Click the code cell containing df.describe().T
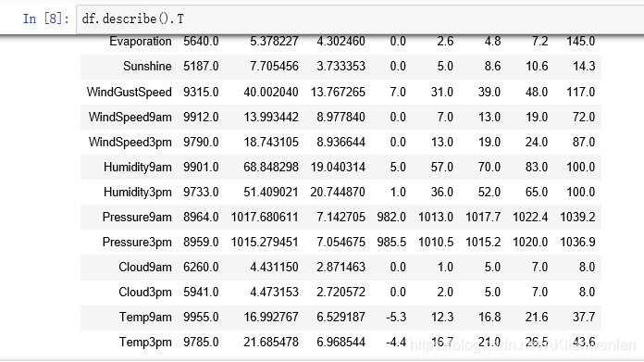The image size is (644, 362). pyautogui.click(x=360, y=19)
